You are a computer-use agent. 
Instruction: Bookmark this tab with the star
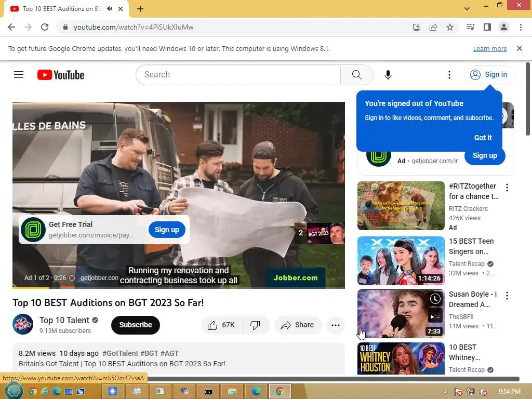click(x=450, y=27)
